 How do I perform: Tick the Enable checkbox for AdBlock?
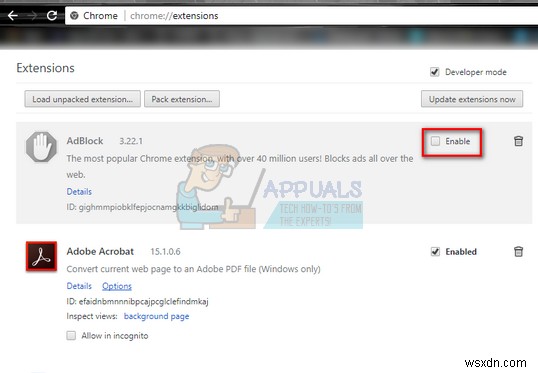435,141
